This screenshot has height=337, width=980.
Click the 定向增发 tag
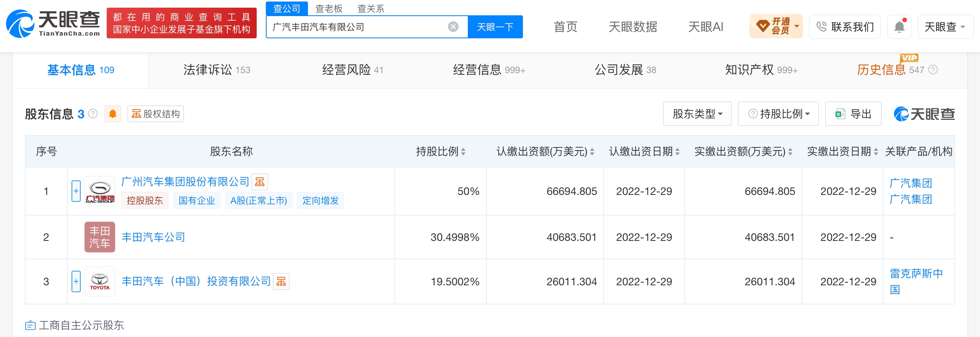(x=321, y=200)
